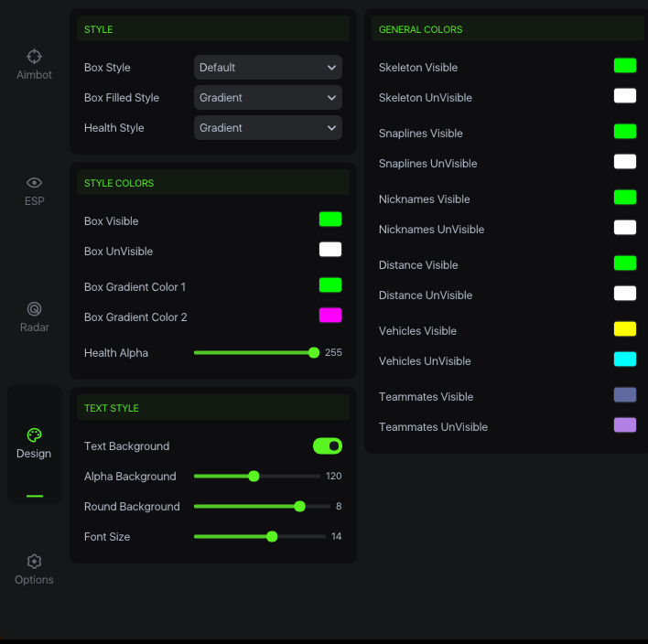Click the Font Size slider handle
Image resolution: width=648 pixels, height=644 pixels.
coord(272,537)
